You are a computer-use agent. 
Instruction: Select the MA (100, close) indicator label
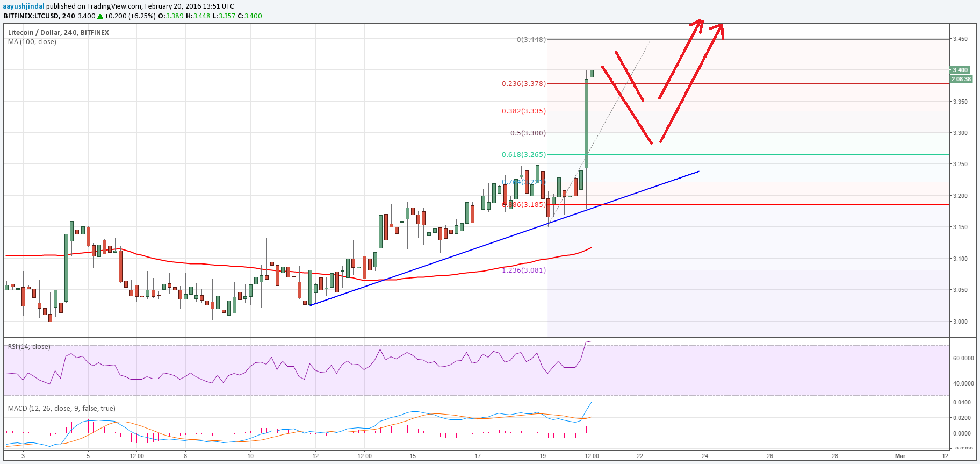[32, 42]
